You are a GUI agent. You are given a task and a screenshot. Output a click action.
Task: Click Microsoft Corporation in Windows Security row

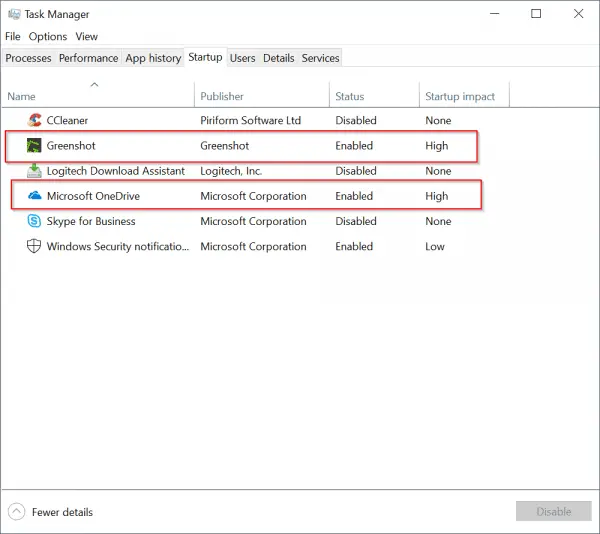253,246
